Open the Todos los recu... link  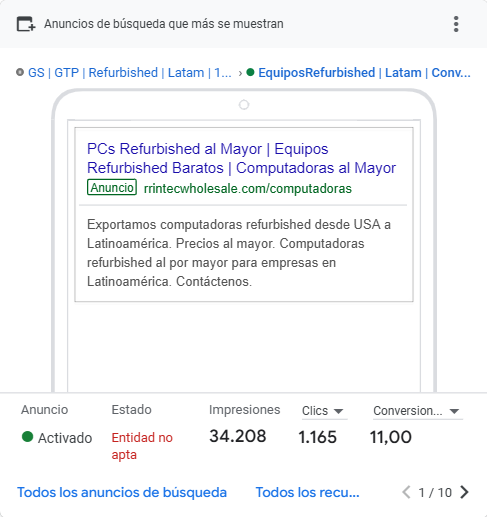[x=307, y=492]
